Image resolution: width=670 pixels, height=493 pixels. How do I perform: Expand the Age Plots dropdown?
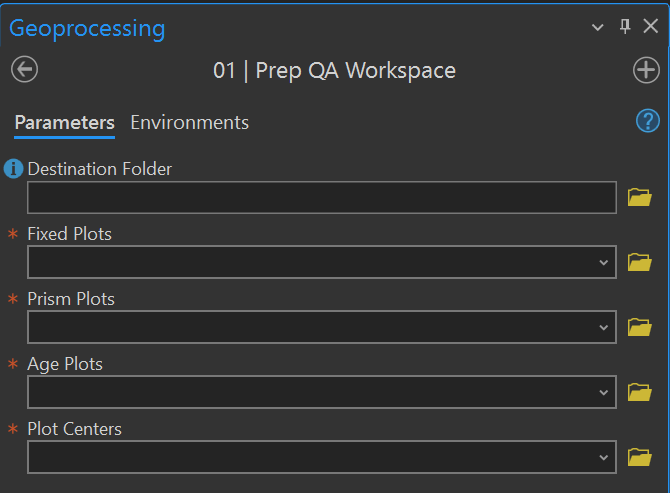(603, 392)
